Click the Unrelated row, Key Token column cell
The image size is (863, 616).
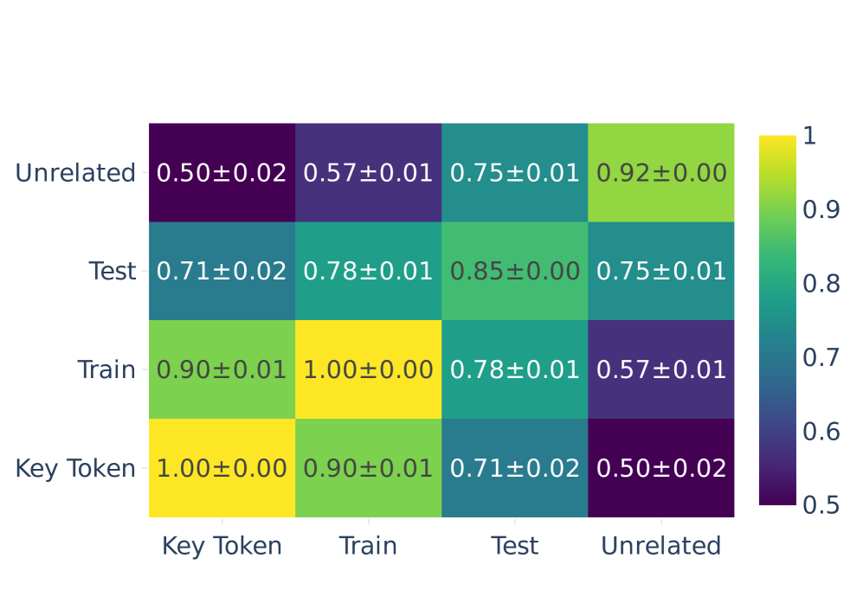[222, 173]
